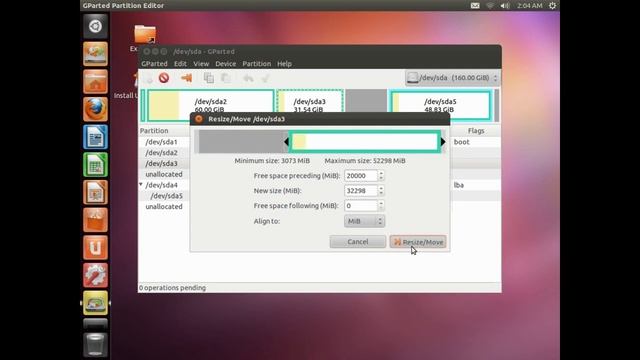Viewport: 640px width, 360px height.
Task: Open the Device menu
Action: (226, 64)
